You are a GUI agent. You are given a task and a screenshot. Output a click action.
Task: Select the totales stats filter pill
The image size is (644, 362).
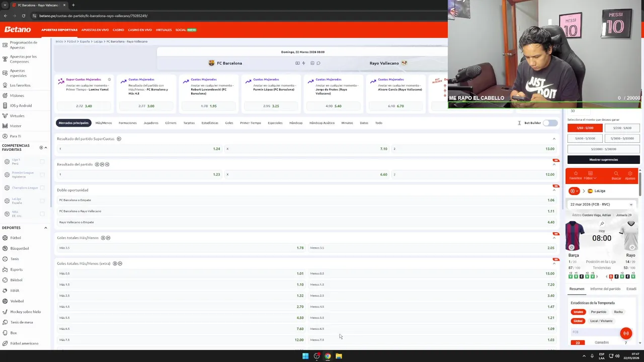click(x=578, y=312)
